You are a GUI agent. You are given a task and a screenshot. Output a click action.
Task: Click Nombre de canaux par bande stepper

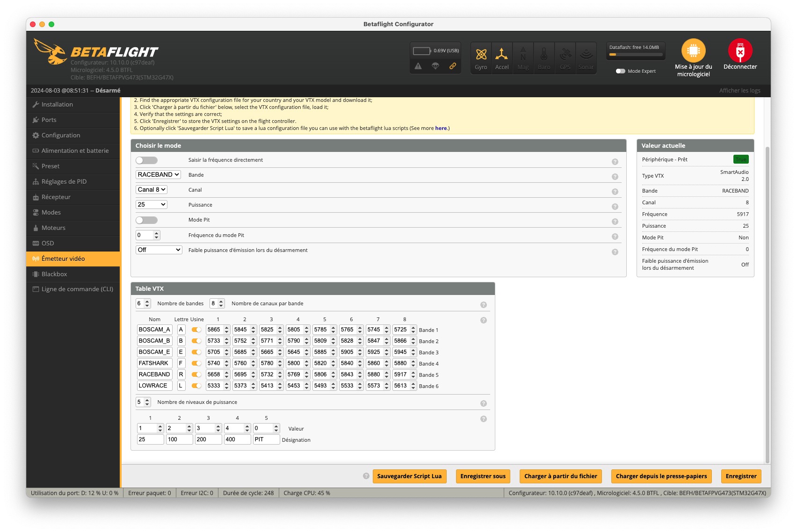pos(221,303)
